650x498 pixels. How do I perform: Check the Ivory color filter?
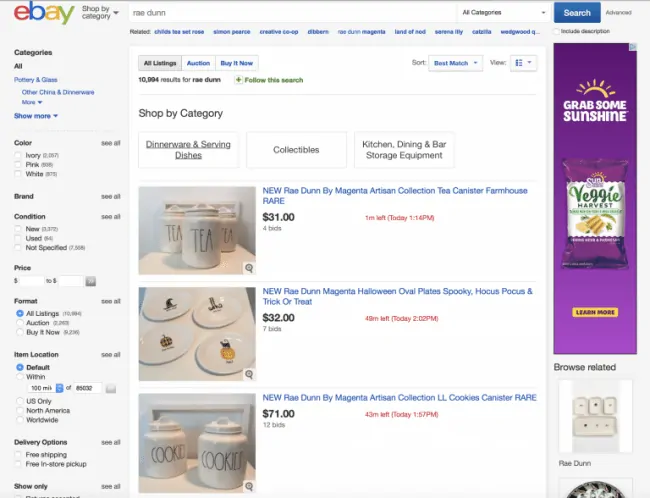tap(18, 155)
